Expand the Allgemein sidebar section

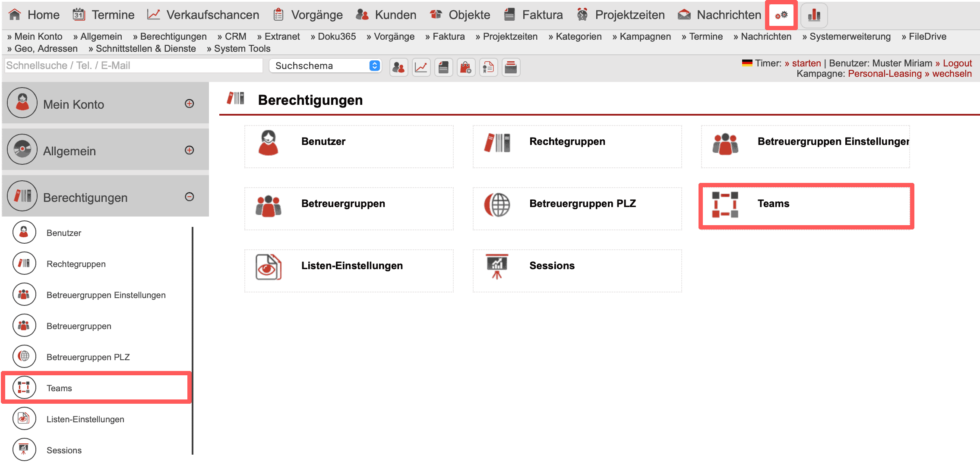[189, 150]
